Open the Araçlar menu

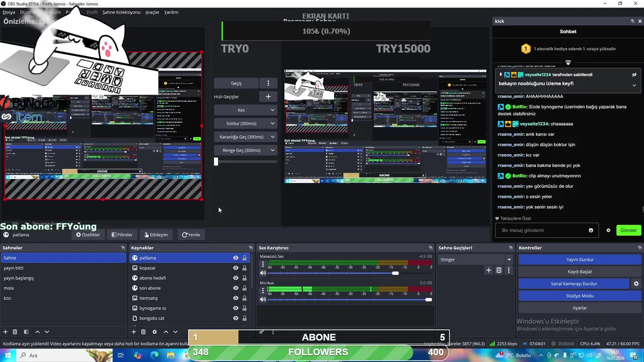152,12
